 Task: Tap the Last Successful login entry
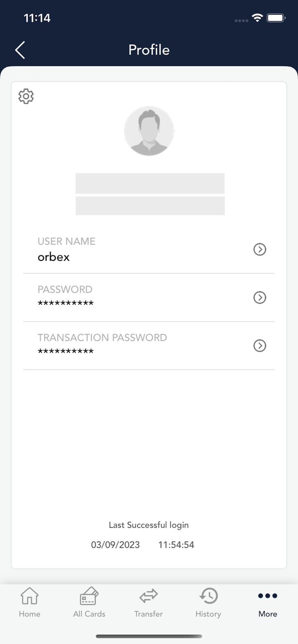tap(149, 525)
